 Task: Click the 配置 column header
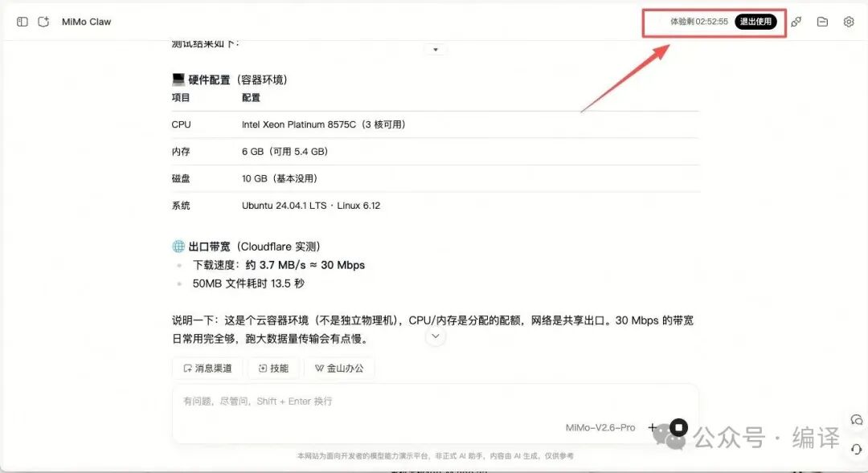pos(251,97)
